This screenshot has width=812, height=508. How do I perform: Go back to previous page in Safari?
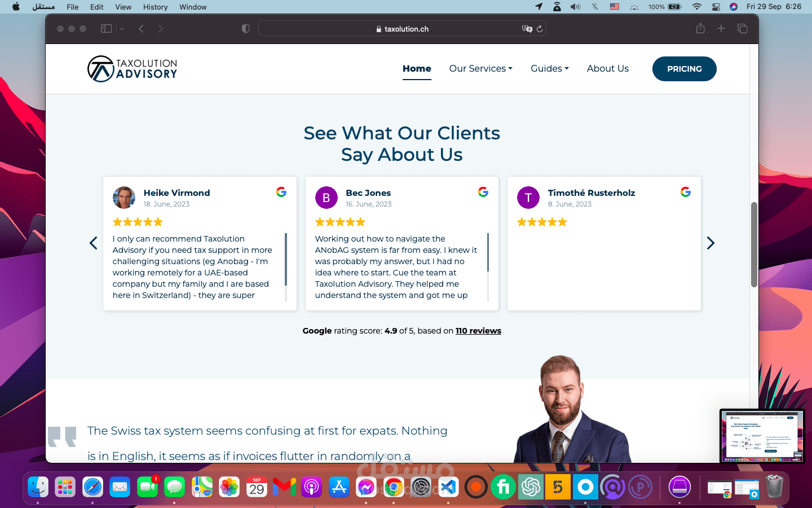pyautogui.click(x=141, y=29)
